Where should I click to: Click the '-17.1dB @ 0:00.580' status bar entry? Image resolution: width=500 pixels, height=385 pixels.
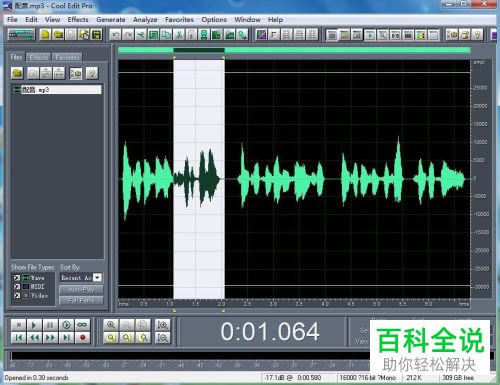pyautogui.click(x=293, y=378)
